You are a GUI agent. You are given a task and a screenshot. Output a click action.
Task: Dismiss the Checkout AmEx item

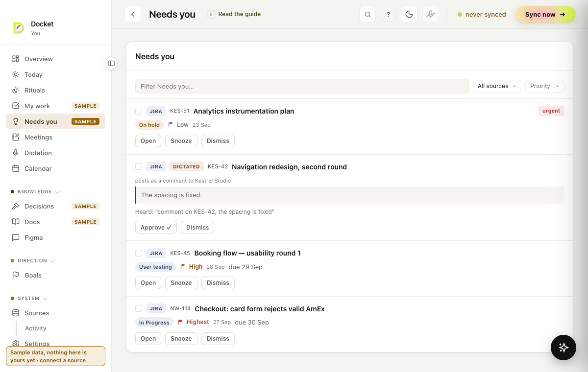(x=218, y=339)
